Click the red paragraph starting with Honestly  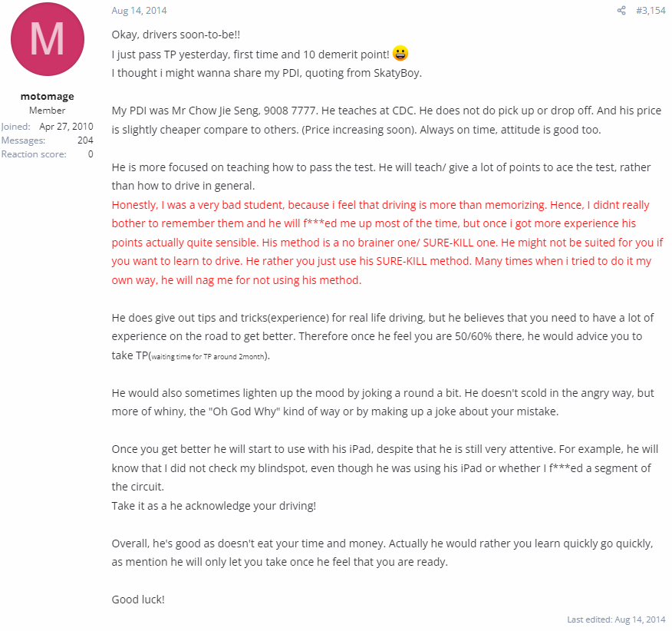point(387,243)
